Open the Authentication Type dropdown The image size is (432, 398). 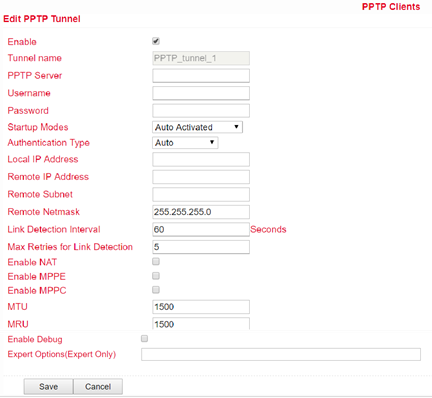pos(185,143)
